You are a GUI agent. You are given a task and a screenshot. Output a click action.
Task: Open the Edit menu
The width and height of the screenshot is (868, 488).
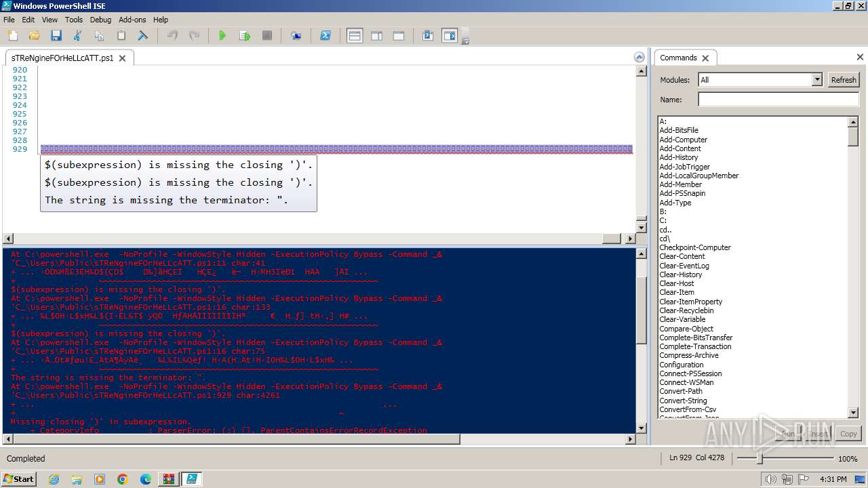coord(28,20)
